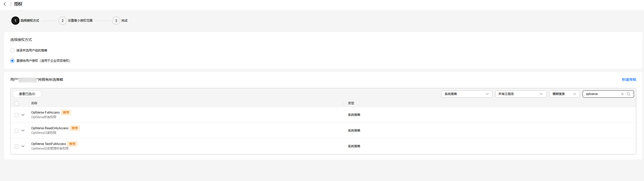Open the 模糊搜索 search mode dropdown
644x181 pixels.
564,94
